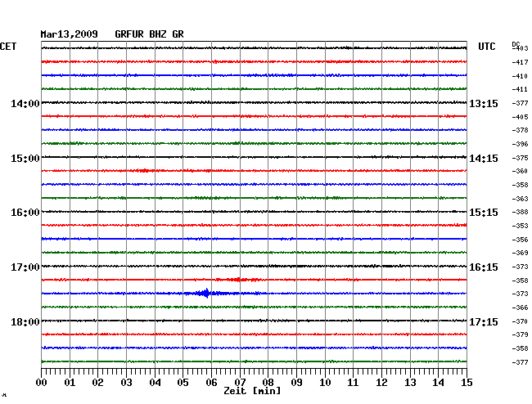Select the 17:00 CET time label
Image resolution: width=532 pixels, height=404 pixels.
(x=25, y=267)
